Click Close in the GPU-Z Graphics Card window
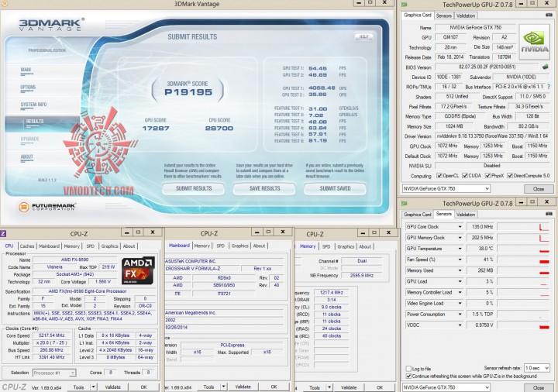The width and height of the screenshot is (558, 392). click(x=538, y=189)
